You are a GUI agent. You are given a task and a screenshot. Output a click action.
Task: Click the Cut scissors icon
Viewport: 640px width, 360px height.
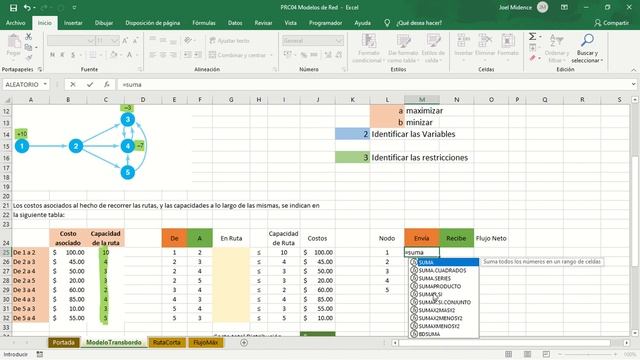coord(29,37)
